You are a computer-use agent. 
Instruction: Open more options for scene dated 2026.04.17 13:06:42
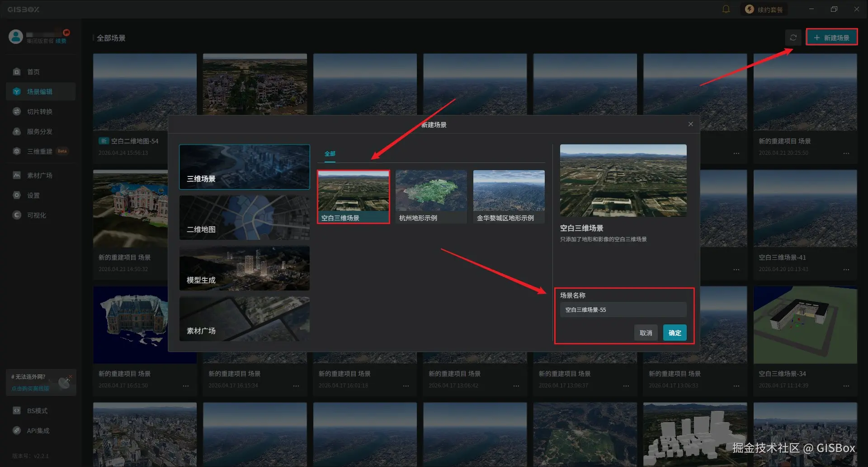tap(516, 386)
